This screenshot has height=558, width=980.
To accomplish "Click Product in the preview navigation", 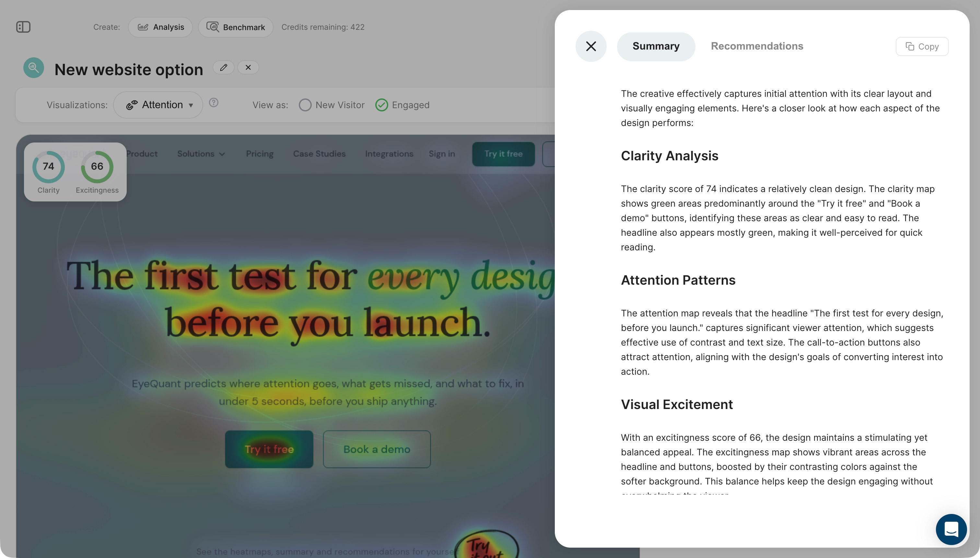I will (x=142, y=154).
